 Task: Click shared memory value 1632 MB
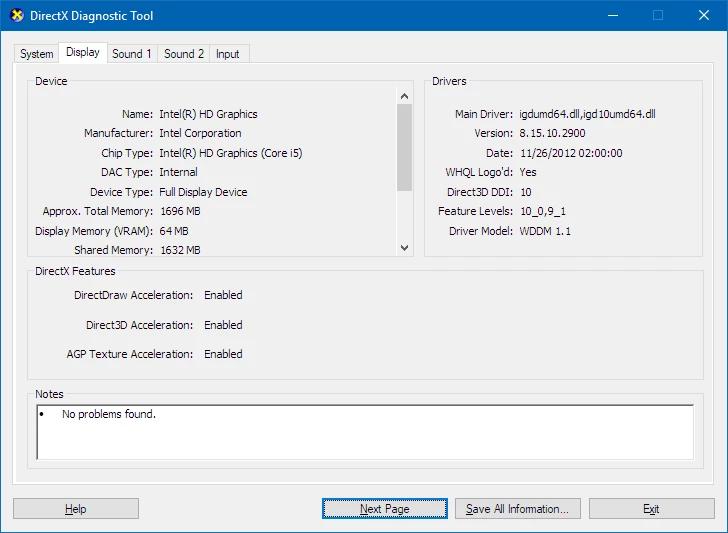pos(180,250)
